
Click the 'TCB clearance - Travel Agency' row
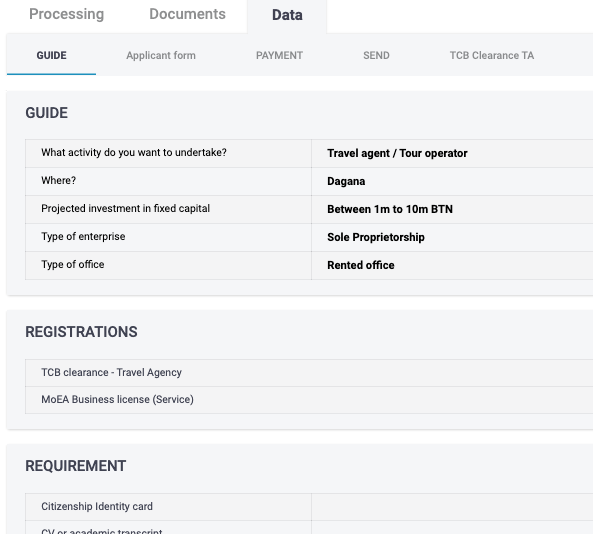pos(309,373)
